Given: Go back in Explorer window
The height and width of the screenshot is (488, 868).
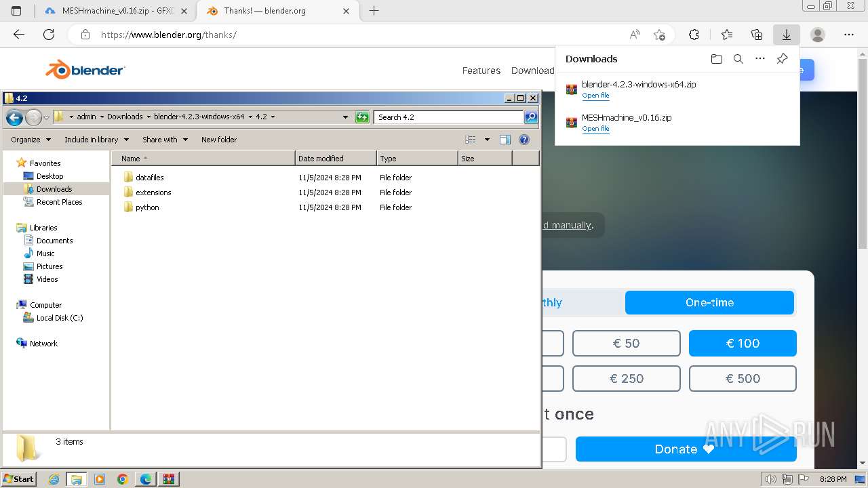Looking at the screenshot, I should (14, 118).
